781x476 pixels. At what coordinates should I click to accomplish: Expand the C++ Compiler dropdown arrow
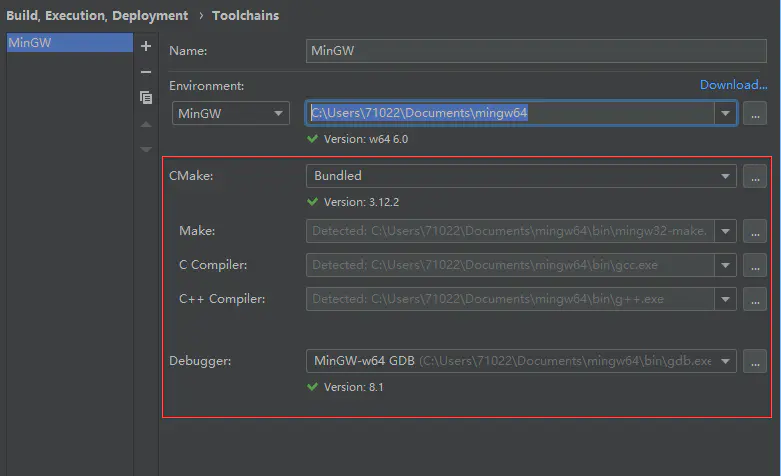(x=725, y=299)
